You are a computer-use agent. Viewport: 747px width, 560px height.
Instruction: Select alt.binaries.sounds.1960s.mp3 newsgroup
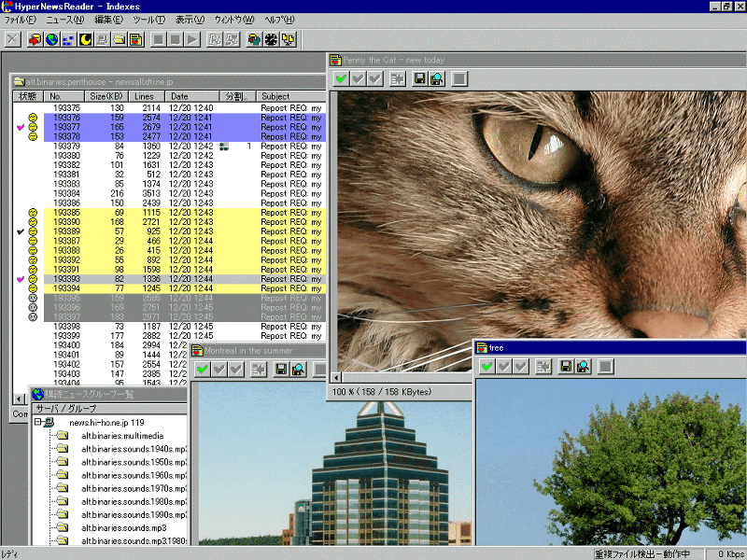click(134, 475)
